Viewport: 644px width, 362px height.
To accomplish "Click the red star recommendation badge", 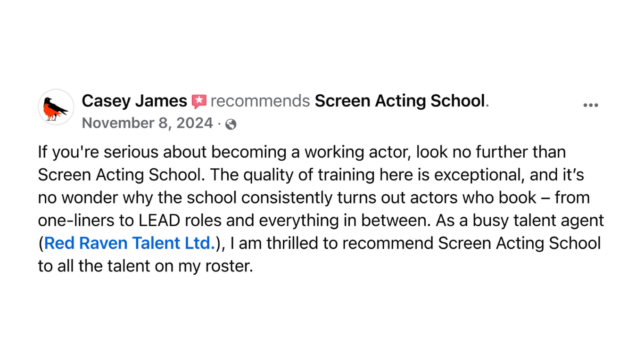I will pos(199,101).
